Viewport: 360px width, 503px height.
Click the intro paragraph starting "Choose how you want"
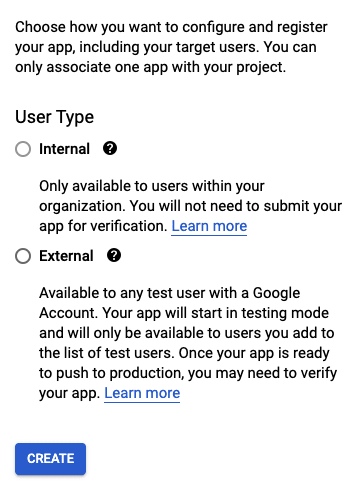click(x=171, y=47)
